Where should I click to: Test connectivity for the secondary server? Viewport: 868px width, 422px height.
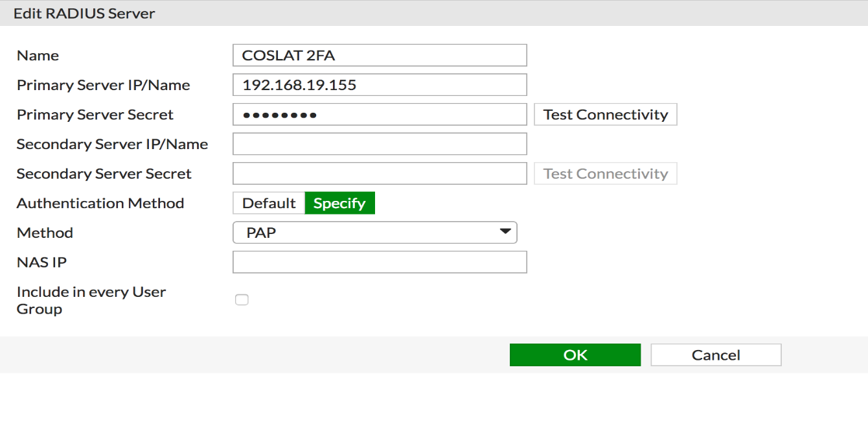[606, 174]
